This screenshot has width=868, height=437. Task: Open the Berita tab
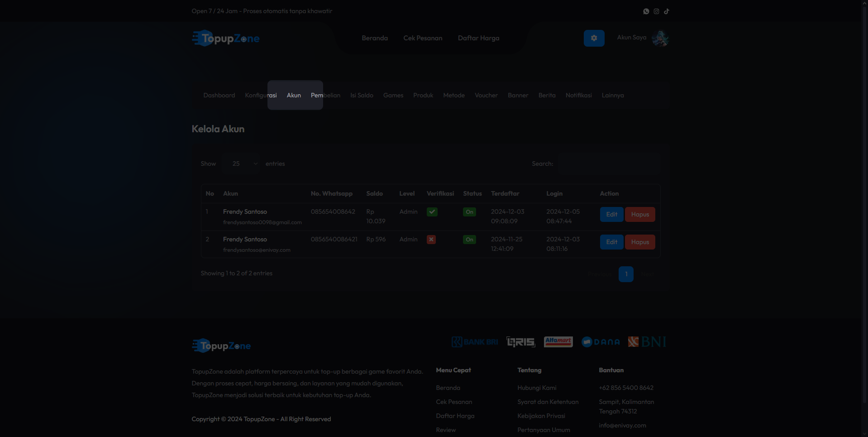[x=547, y=96]
